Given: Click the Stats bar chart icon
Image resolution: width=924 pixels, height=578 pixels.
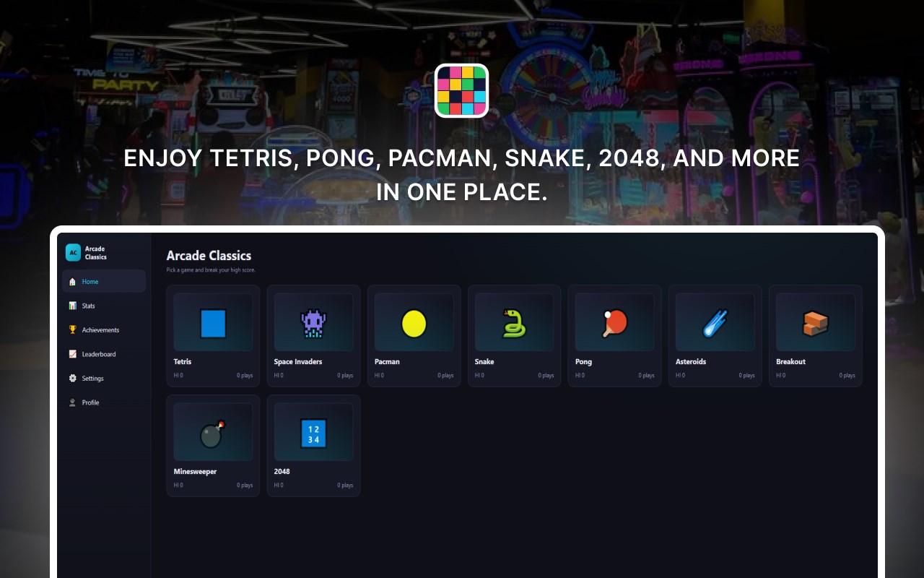Looking at the screenshot, I should click(72, 306).
